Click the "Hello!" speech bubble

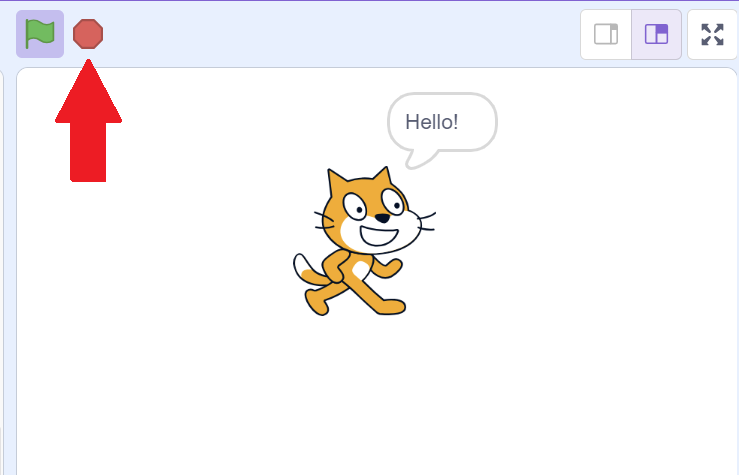pyautogui.click(x=442, y=130)
